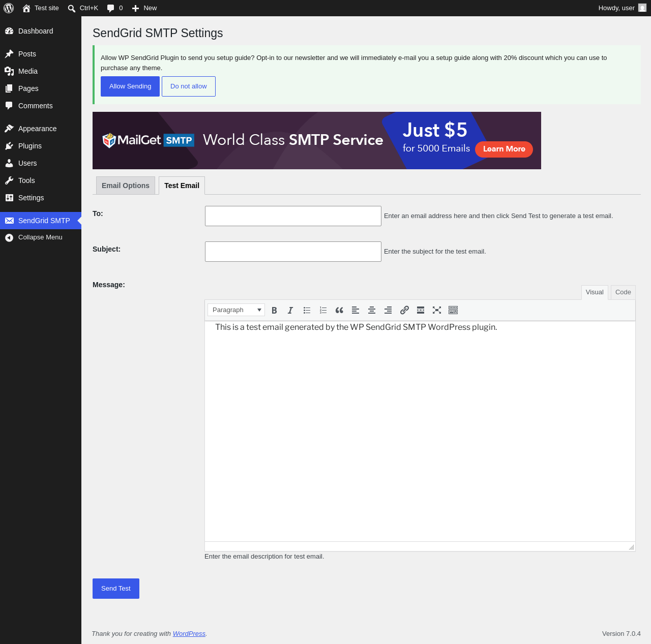651x644 pixels.
Task: Switch editor to fullscreen mode
Action: pyautogui.click(x=437, y=310)
